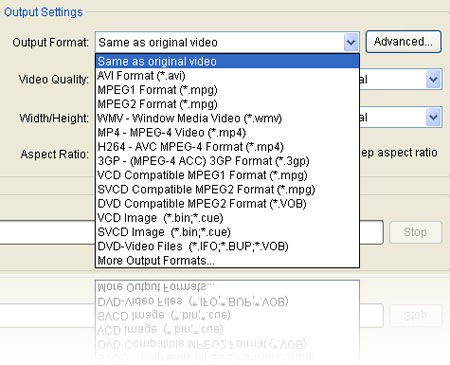Choose DVD Compatible MPEG2 Format (*.VOB)
Image resolution: width=450 pixels, height=365 pixels.
(227, 204)
